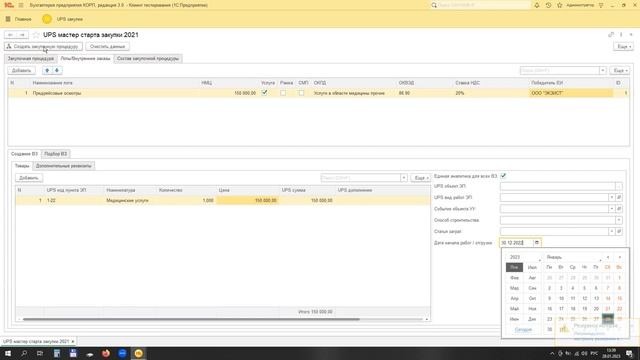The height and width of the screenshot is (360, 640).
Task: Expand the top-right Ещё menu
Action: [624, 47]
